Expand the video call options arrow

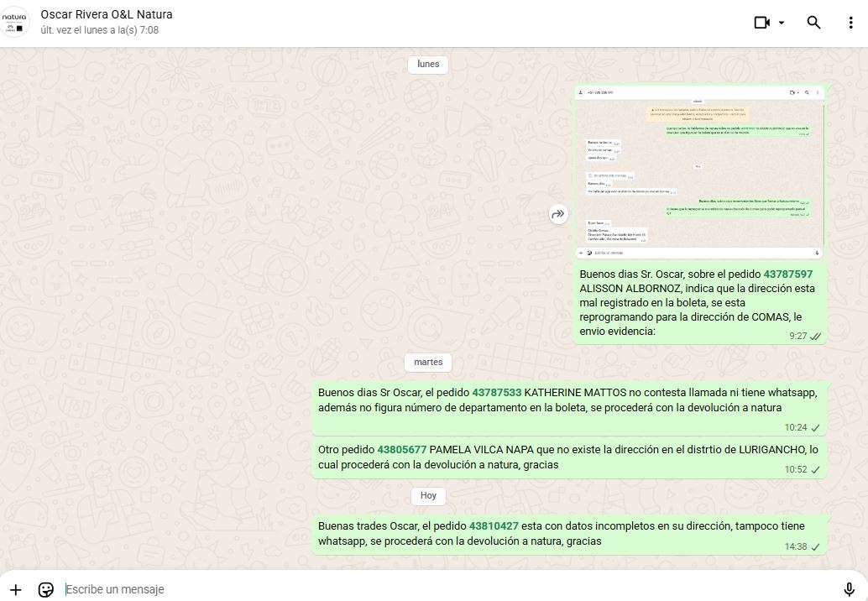coord(782,23)
